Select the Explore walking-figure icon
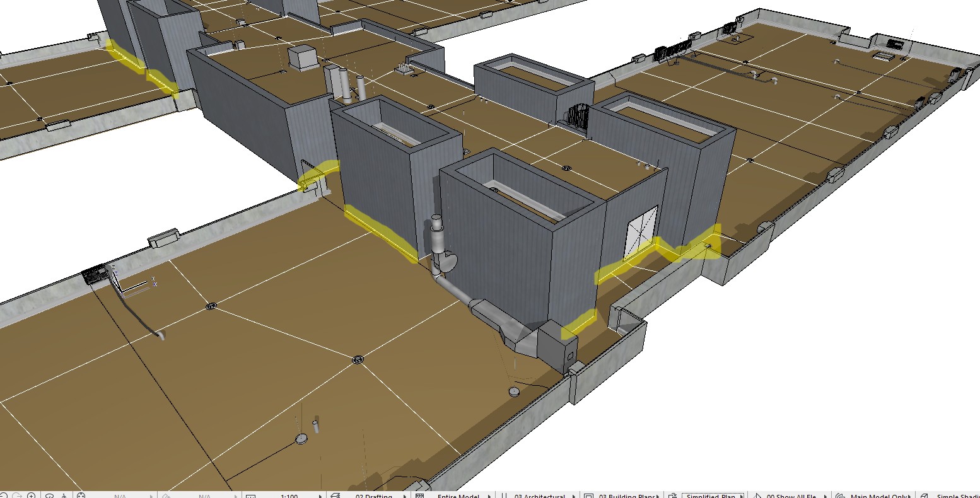The image size is (980, 498). click(x=64, y=495)
